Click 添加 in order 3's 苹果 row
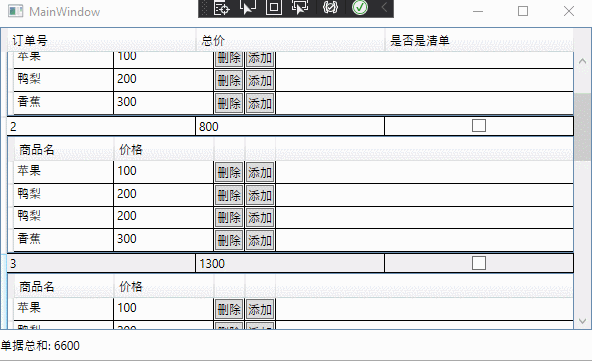The width and height of the screenshot is (592, 361). pyautogui.click(x=260, y=310)
